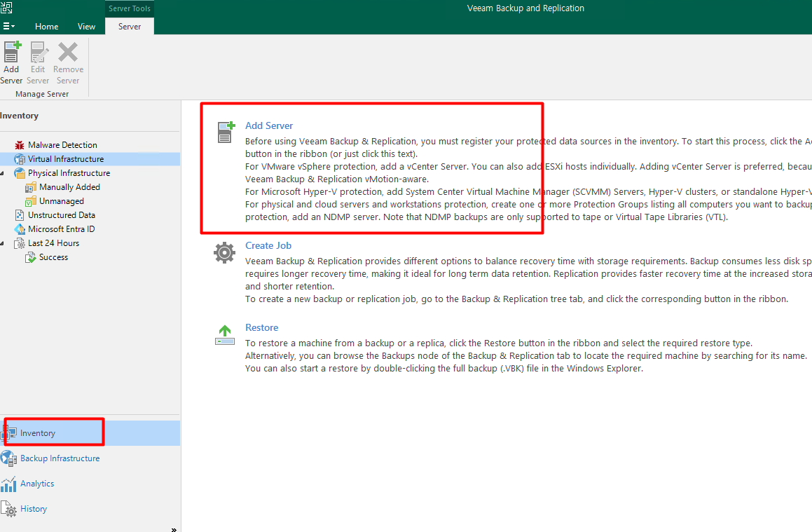Click the Backup Infrastructure globe icon
Image resolution: width=812 pixels, height=532 pixels.
tap(9, 458)
